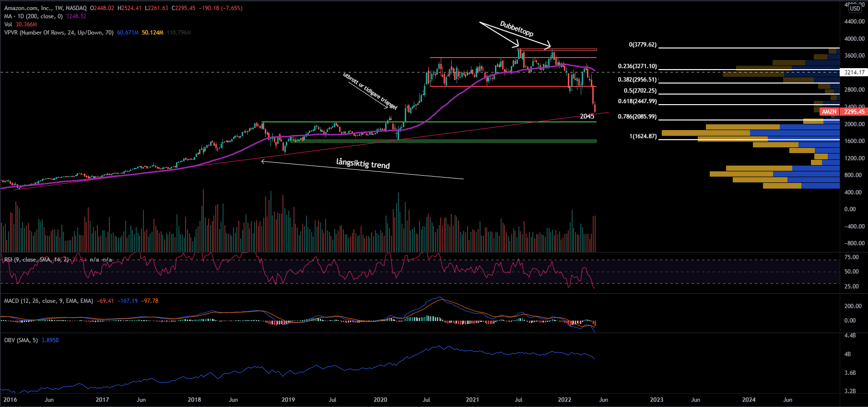Click the 2045 price text annotation
Image resolution: width=868 pixels, height=407 pixels.
pos(587,116)
